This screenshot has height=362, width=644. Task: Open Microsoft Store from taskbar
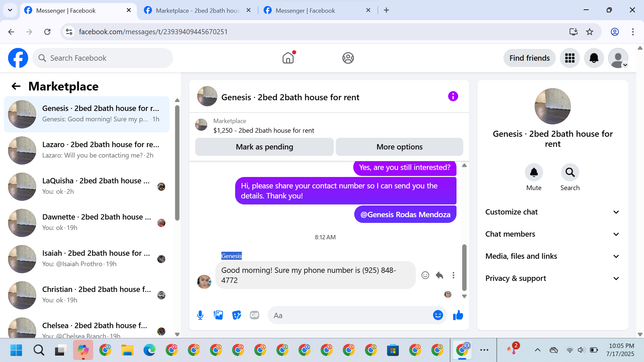pos(393,350)
